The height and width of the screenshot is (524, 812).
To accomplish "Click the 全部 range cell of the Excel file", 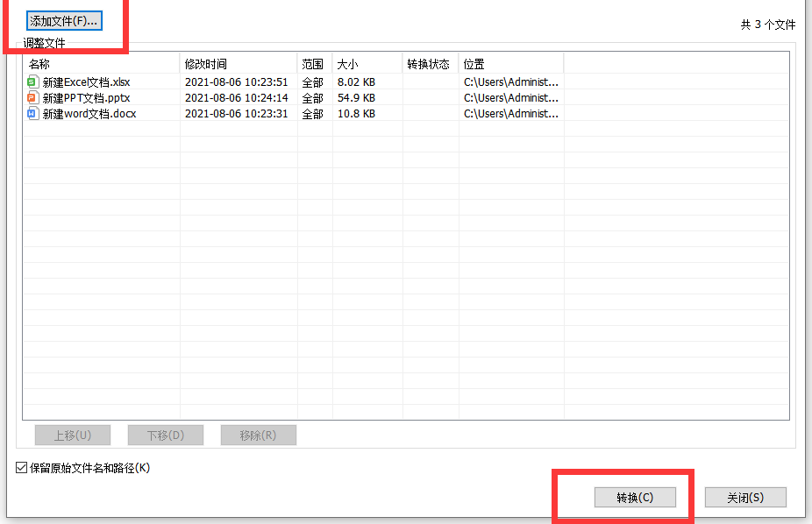I will pos(313,81).
